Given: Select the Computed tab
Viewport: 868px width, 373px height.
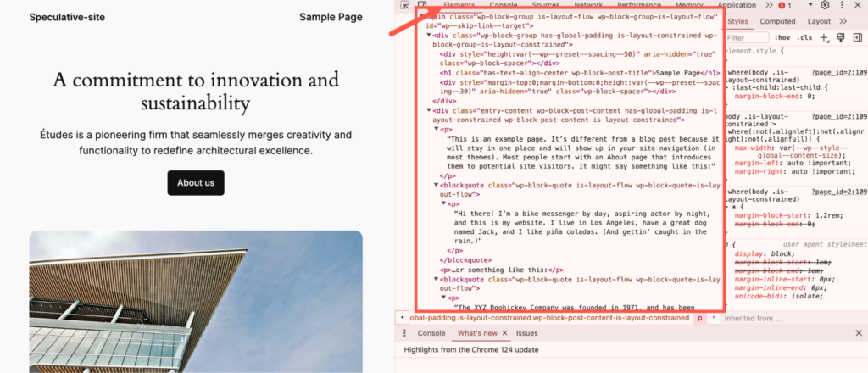Looking at the screenshot, I should tap(777, 21).
